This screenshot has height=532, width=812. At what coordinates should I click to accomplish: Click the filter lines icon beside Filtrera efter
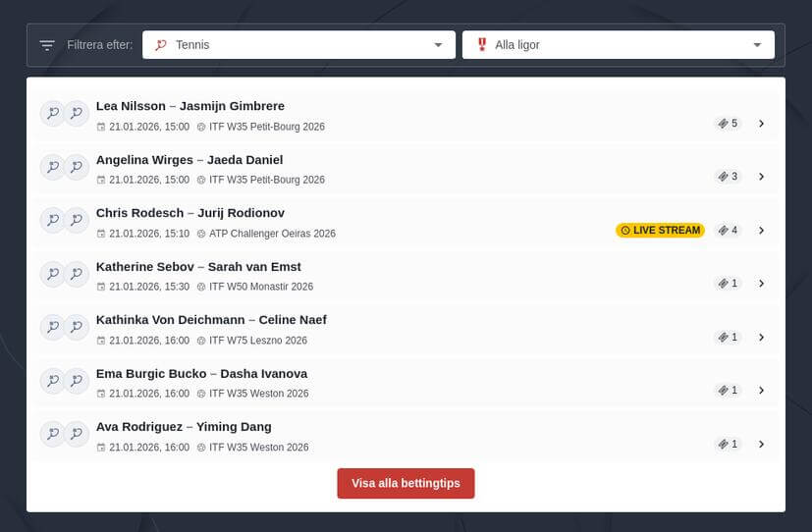tap(47, 45)
